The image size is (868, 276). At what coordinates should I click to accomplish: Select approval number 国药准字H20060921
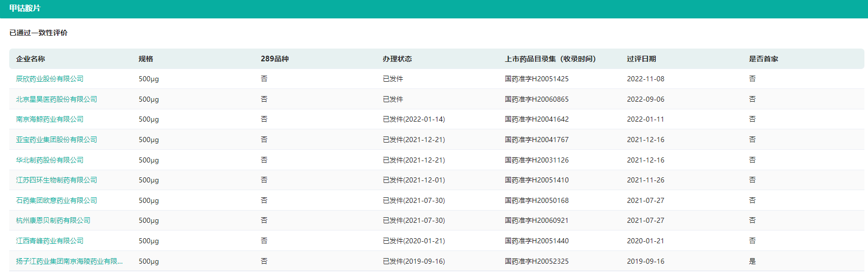tap(537, 220)
